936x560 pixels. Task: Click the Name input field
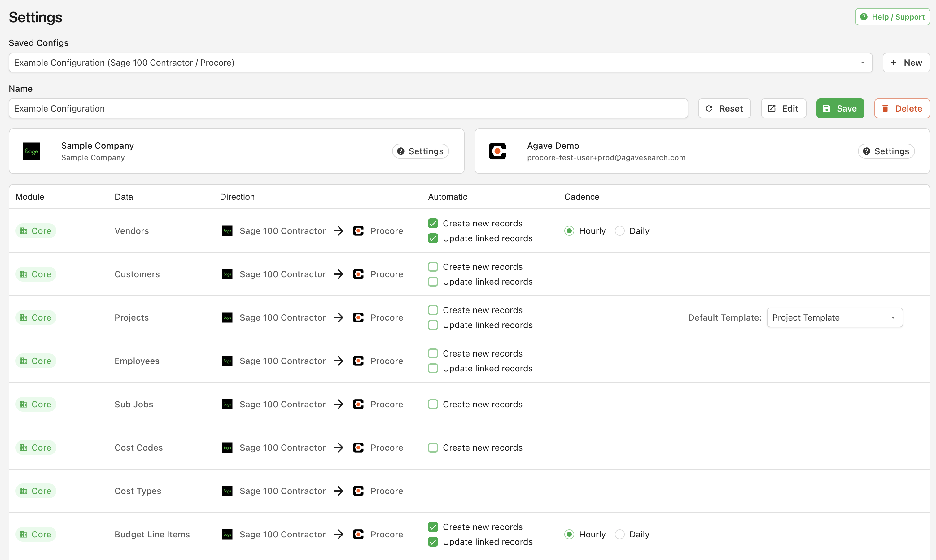coord(348,108)
